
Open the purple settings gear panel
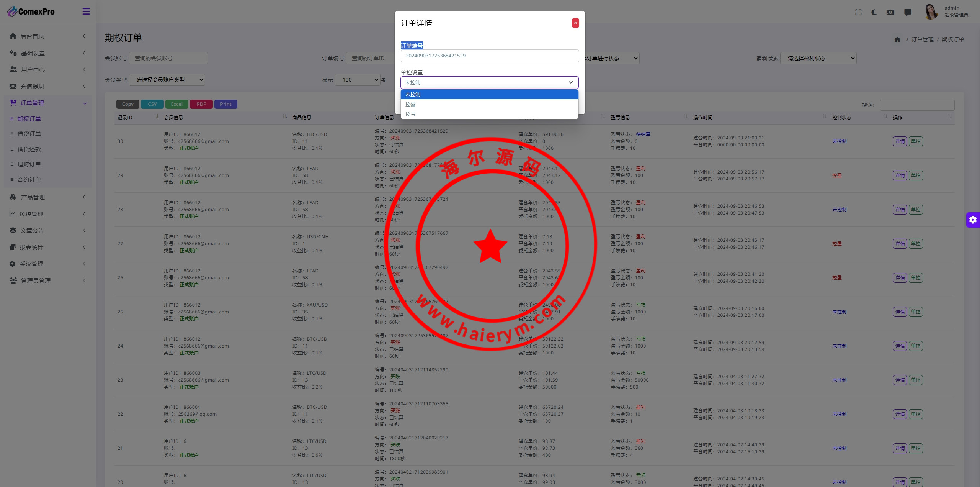pyautogui.click(x=973, y=220)
